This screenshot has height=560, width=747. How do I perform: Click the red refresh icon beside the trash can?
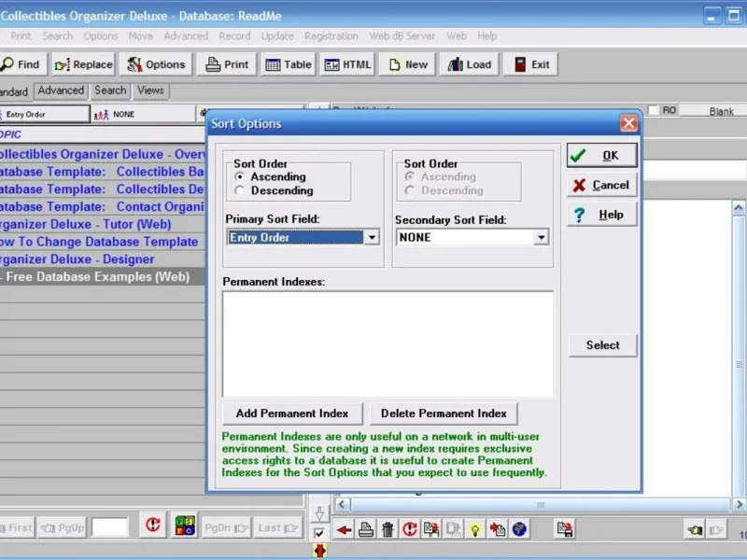pyautogui.click(x=410, y=529)
